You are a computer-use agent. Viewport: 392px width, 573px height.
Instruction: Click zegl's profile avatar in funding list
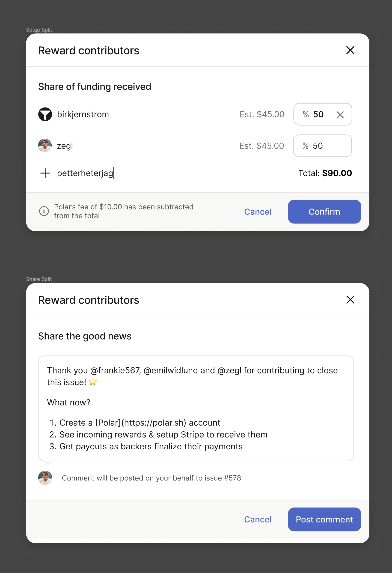45,146
